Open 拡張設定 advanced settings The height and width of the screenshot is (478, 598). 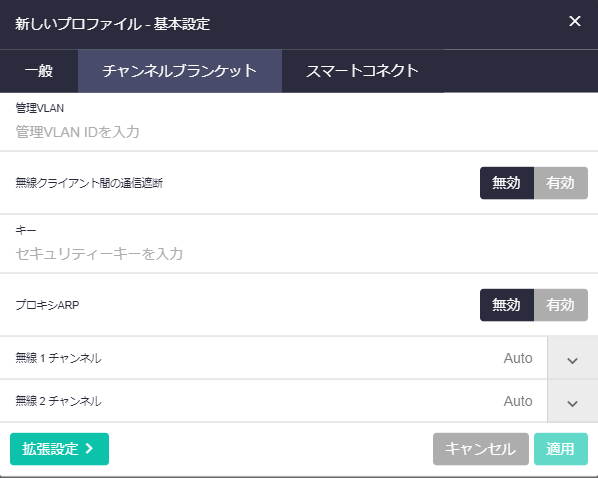click(x=59, y=449)
